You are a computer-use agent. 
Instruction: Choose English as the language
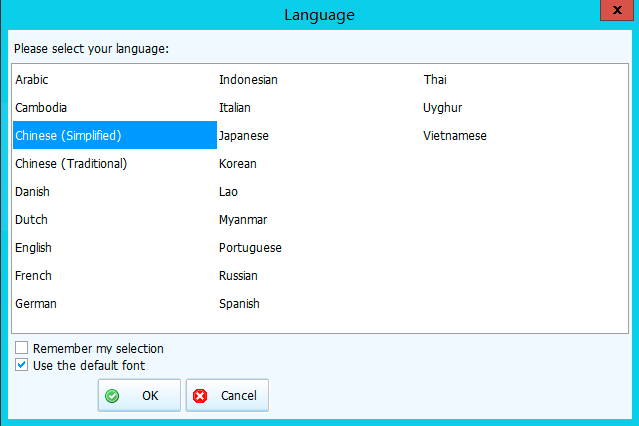click(34, 247)
